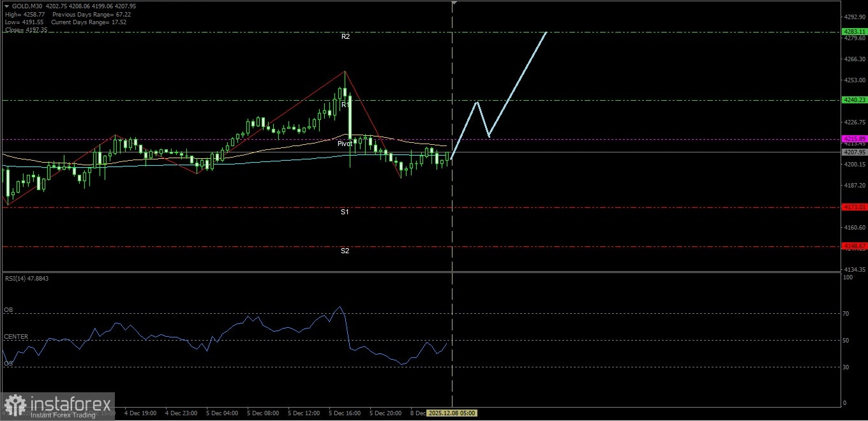Image resolution: width=868 pixels, height=421 pixels.
Task: Click the RSI(14) indicator label
Action: click(x=26, y=278)
